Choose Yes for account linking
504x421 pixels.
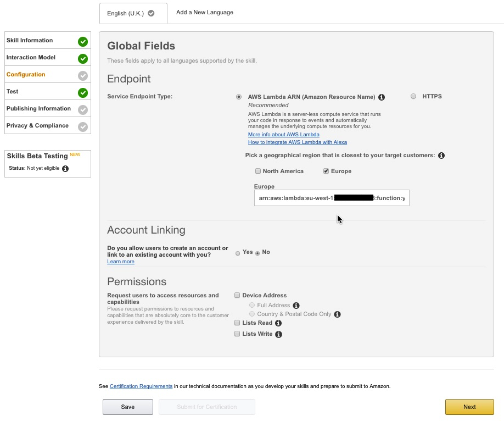click(x=238, y=253)
